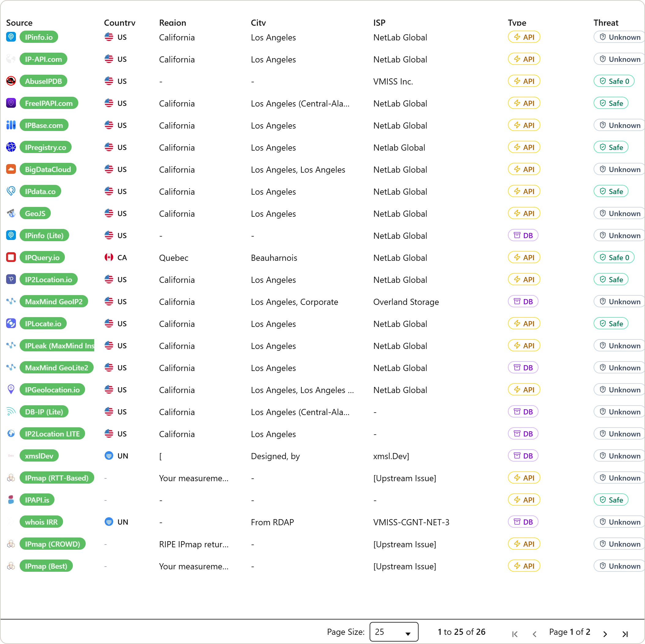Click the FreeIPAPI.com purple logo icon

(11, 103)
